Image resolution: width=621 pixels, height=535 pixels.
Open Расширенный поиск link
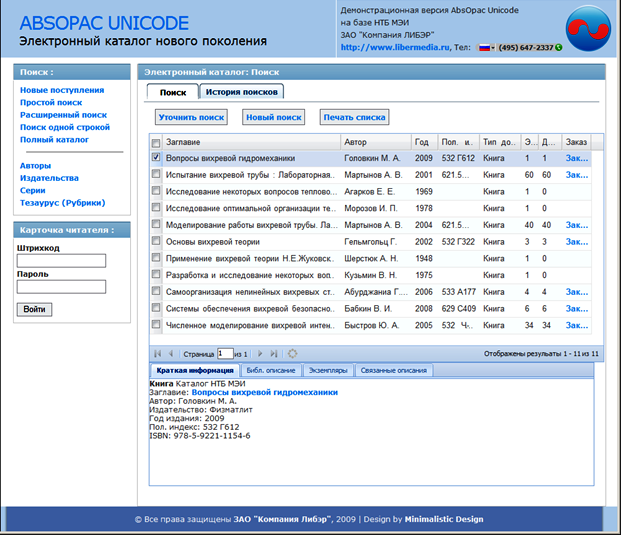(x=63, y=115)
